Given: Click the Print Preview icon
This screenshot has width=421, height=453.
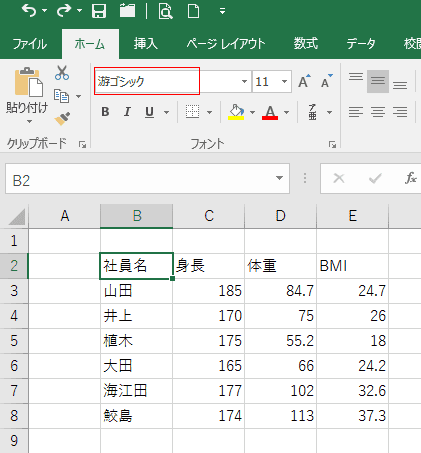Looking at the screenshot, I should [x=166, y=11].
